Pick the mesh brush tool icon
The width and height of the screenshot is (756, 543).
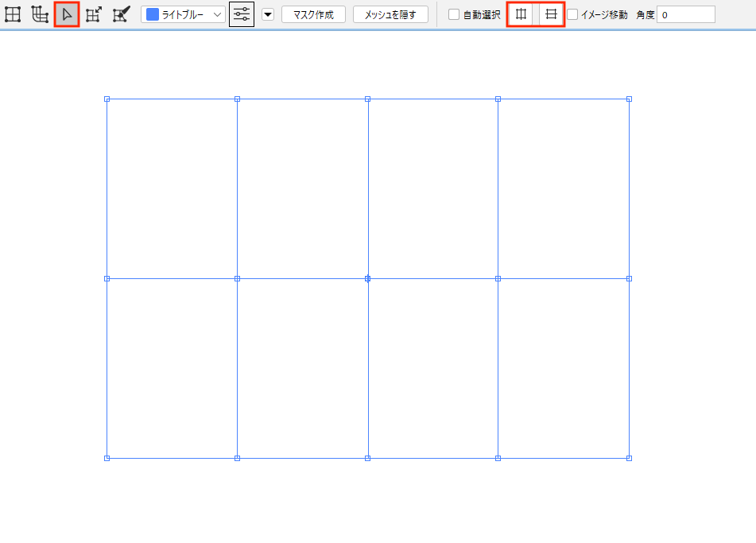click(121, 14)
